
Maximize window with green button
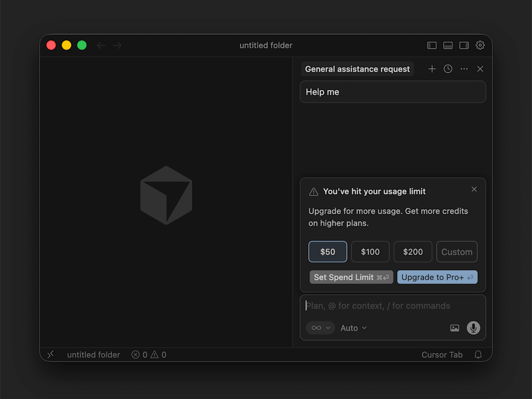click(82, 45)
